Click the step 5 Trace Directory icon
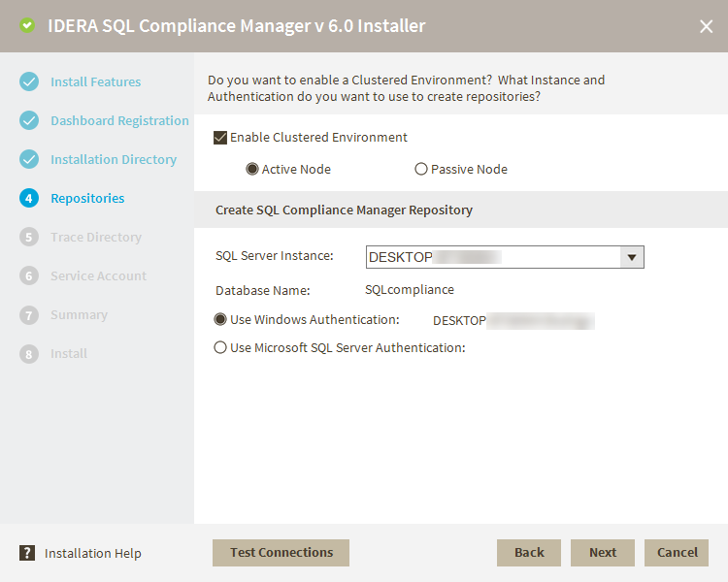This screenshot has height=582, width=728. pos(29,237)
